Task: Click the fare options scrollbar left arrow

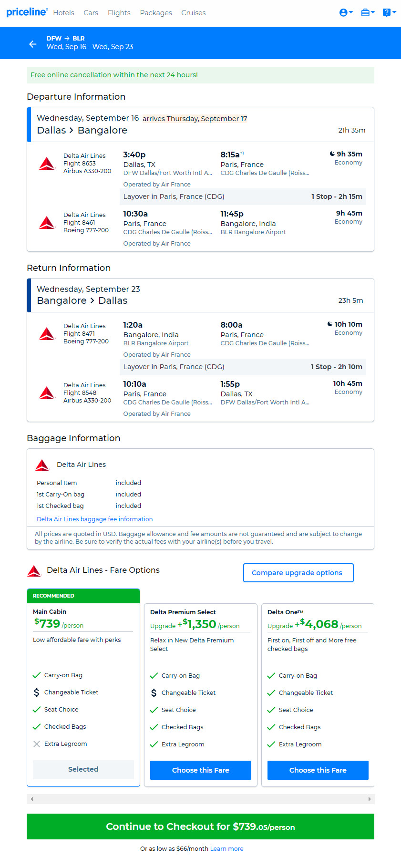Action: [31, 799]
